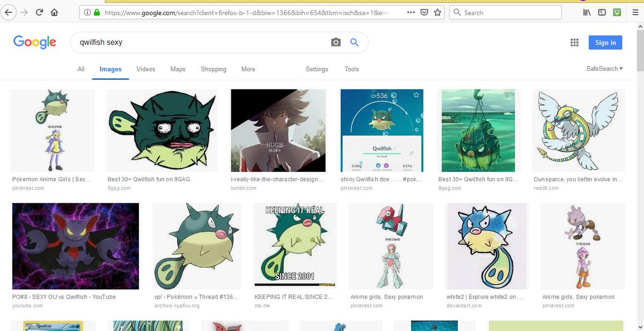Click the green extension icon in toolbar
This screenshot has height=331, width=644.
click(617, 12)
